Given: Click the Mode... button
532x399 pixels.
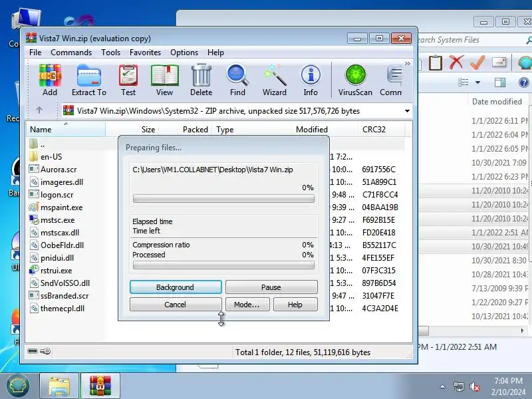Looking at the screenshot, I should pyautogui.click(x=247, y=305).
